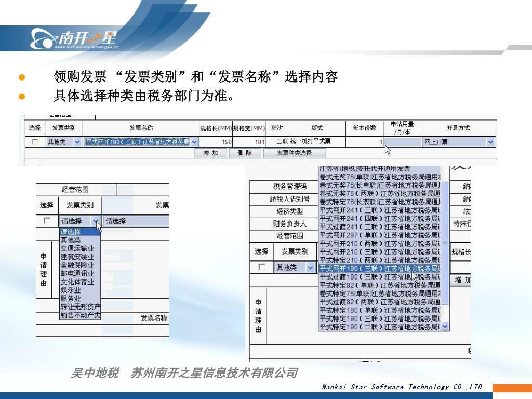
Task: Collapse the 请选择 category dropdown arrow
Action: click(x=96, y=221)
